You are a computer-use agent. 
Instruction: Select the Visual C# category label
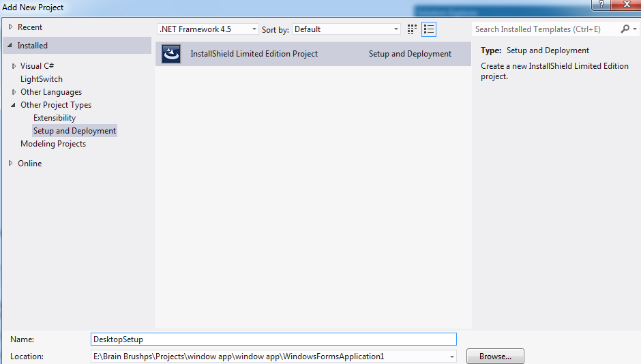pos(37,65)
